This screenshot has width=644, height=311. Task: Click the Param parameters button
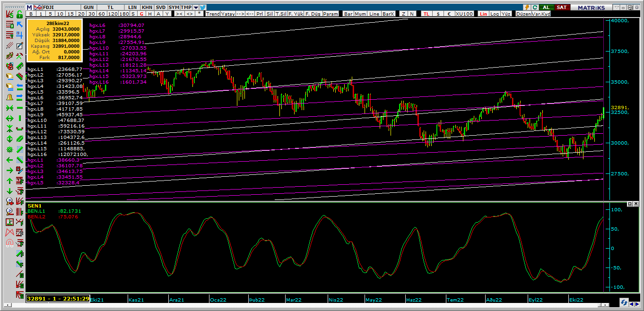[x=331, y=14]
